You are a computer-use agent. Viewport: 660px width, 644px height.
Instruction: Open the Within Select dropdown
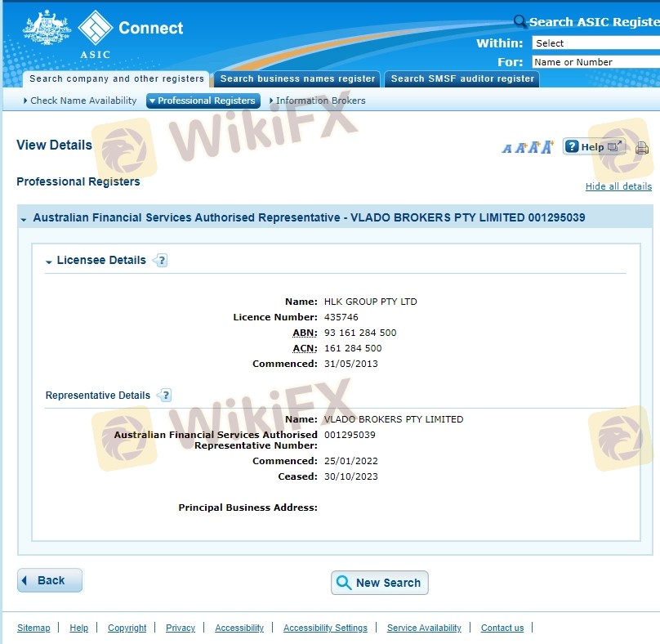point(595,43)
